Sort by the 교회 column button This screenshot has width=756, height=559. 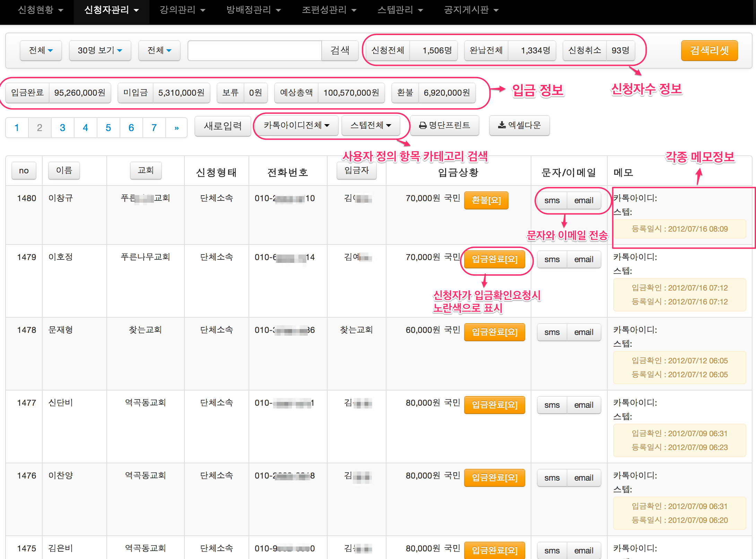(146, 170)
